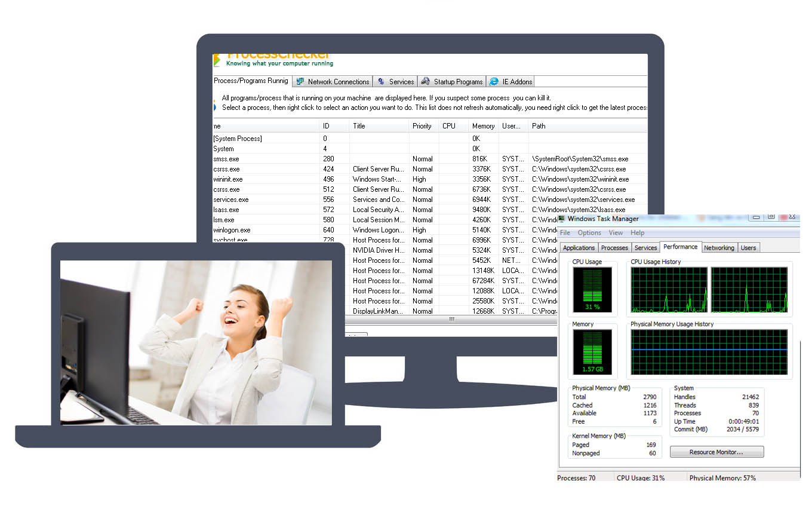
Task: Switch to Task Manager's Applications tab
Action: click(579, 248)
